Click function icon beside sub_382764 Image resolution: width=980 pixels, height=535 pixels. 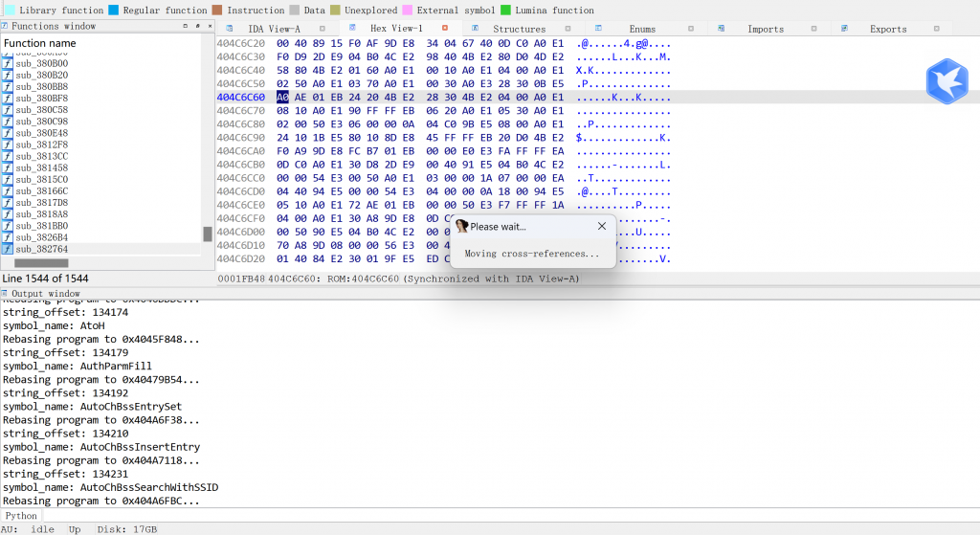click(x=8, y=249)
